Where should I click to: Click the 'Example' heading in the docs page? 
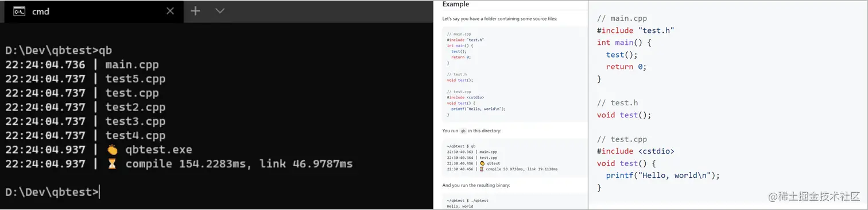(455, 5)
